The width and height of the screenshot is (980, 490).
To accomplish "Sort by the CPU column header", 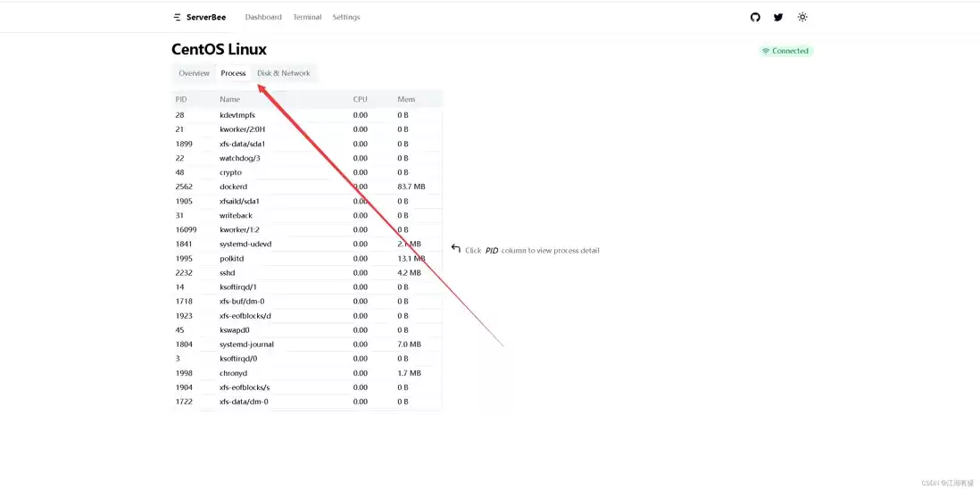I will pyautogui.click(x=360, y=99).
